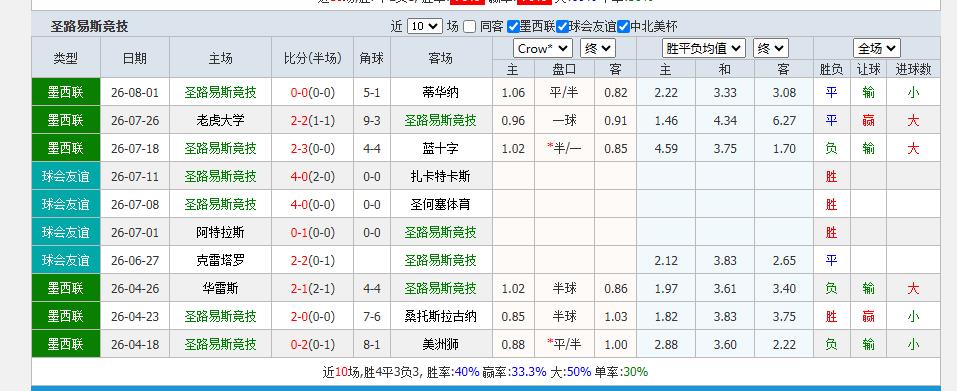Click score 0-1(0-0) against 阿特拉斯
Viewport: 957px width, 391px height.
(312, 232)
